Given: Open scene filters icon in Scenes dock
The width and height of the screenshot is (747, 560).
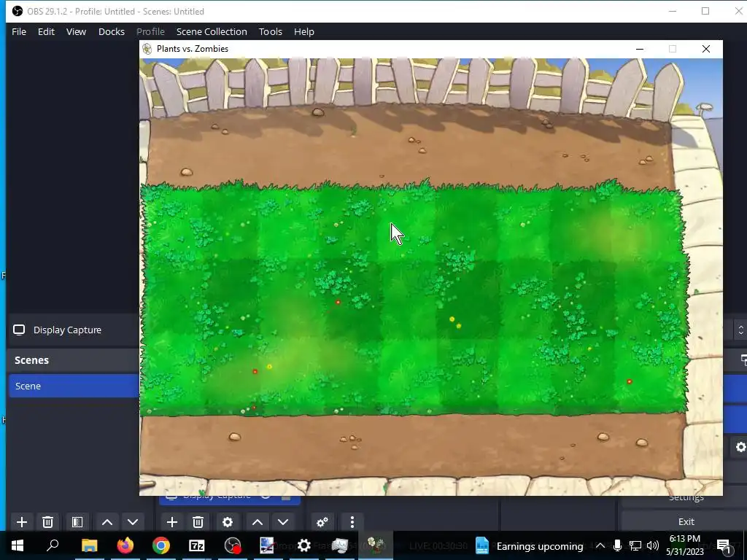Looking at the screenshot, I should pyautogui.click(x=77, y=522).
